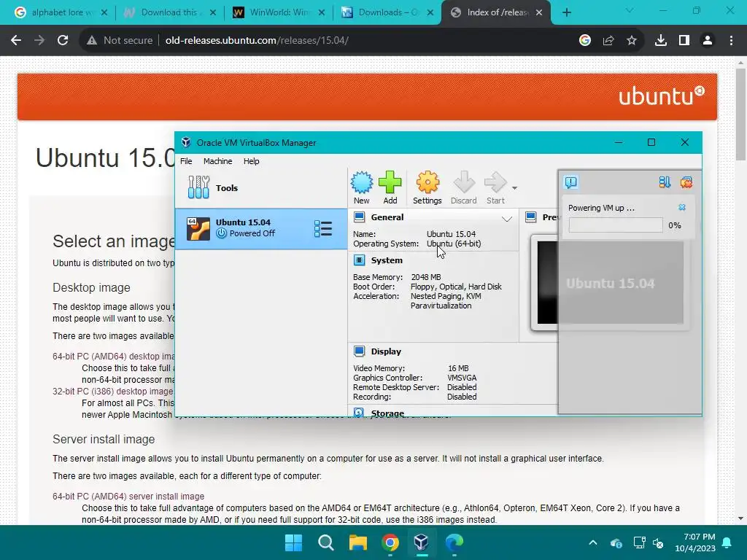747x560 pixels.
Task: Collapse the General section chevron
Action: 507,219
